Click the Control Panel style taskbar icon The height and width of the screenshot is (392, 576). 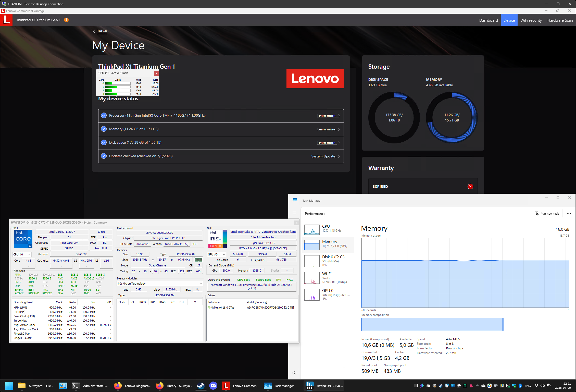coord(63,386)
